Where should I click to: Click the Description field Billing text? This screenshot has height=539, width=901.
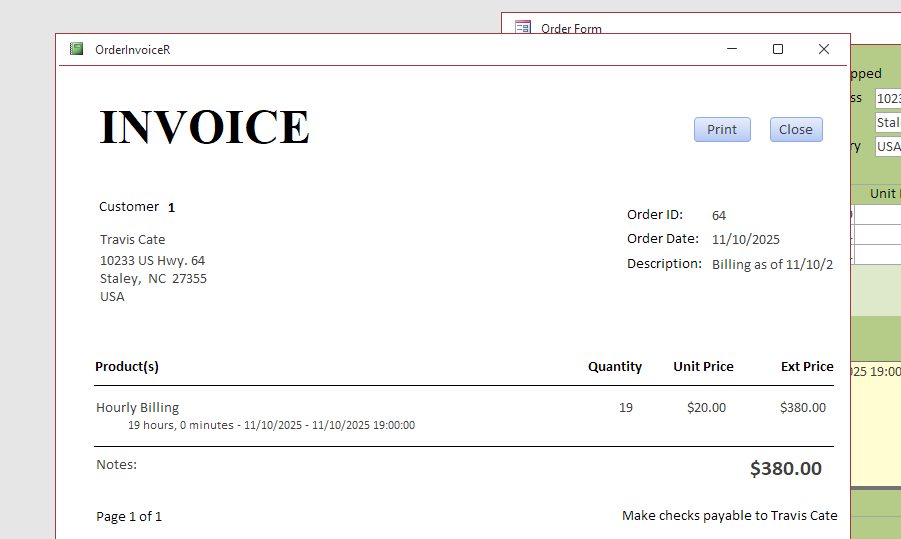coord(772,265)
